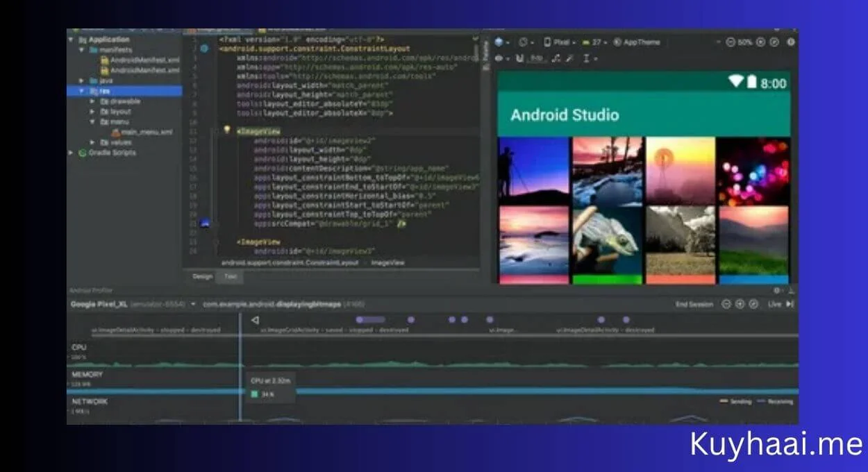Click ConstraintLayout in the breadcrumb bar
868x472 pixels.
(x=290, y=263)
